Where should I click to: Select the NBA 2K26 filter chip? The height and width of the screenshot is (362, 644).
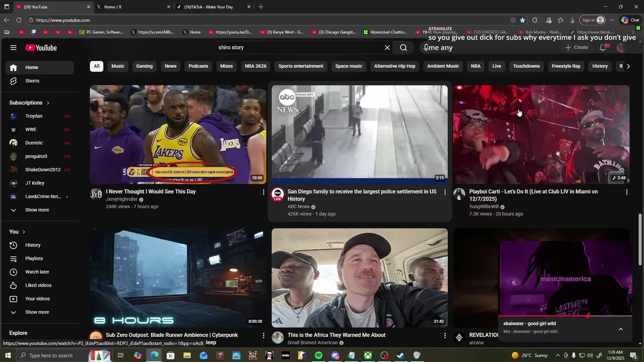pos(256,66)
